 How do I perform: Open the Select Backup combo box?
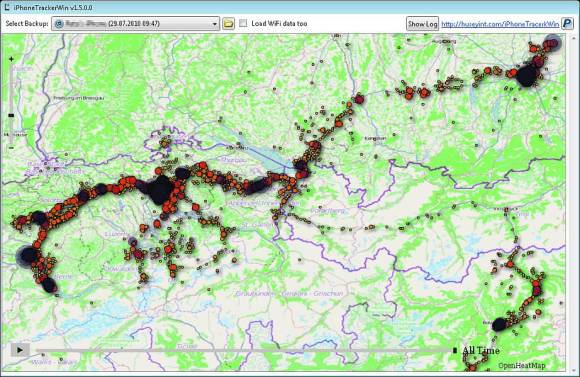click(x=135, y=24)
